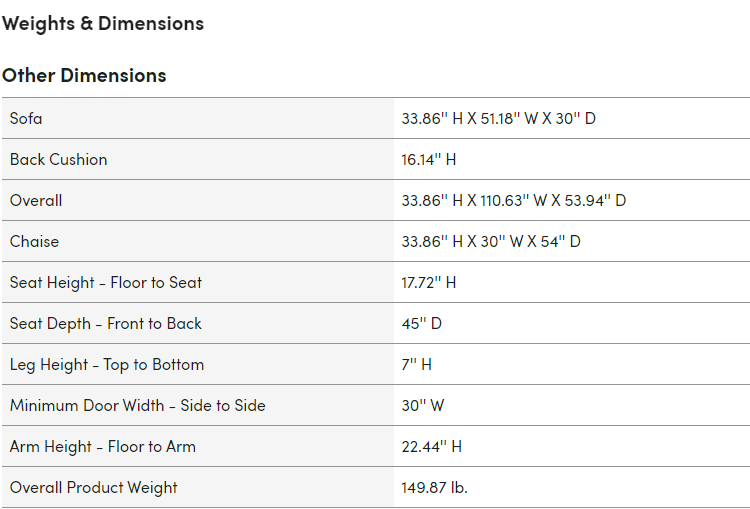This screenshot has height=509, width=750.
Task: Click the Overall value with 110.63" W
Action: point(513,200)
